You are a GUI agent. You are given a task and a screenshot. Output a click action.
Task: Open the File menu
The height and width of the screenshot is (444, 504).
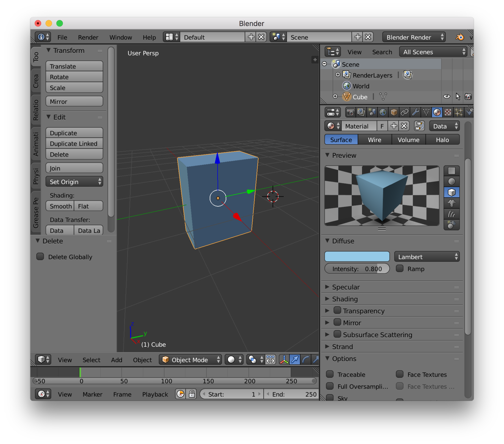click(x=62, y=37)
